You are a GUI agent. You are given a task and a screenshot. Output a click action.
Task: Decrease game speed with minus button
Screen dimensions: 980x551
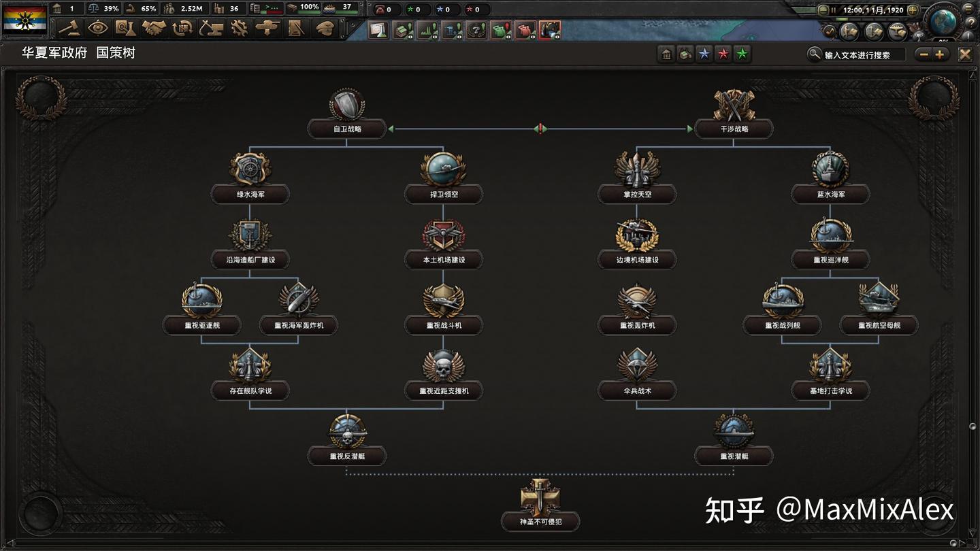tap(823, 10)
